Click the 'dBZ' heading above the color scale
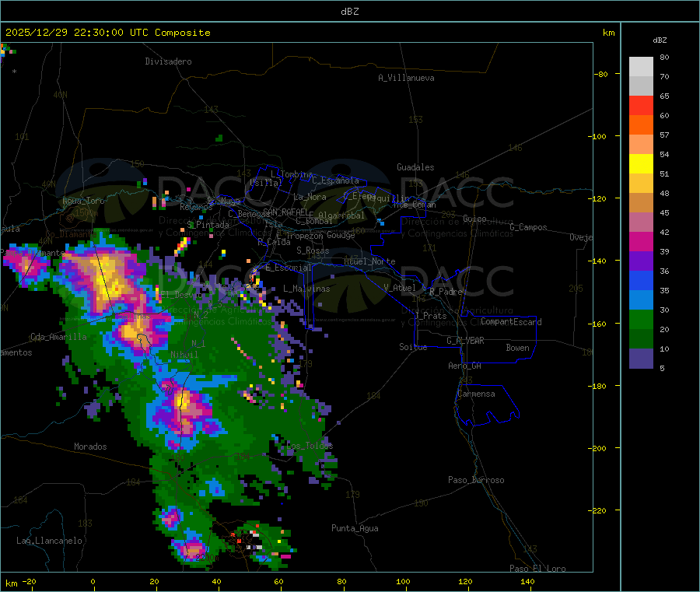The width and height of the screenshot is (700, 592). [x=660, y=40]
